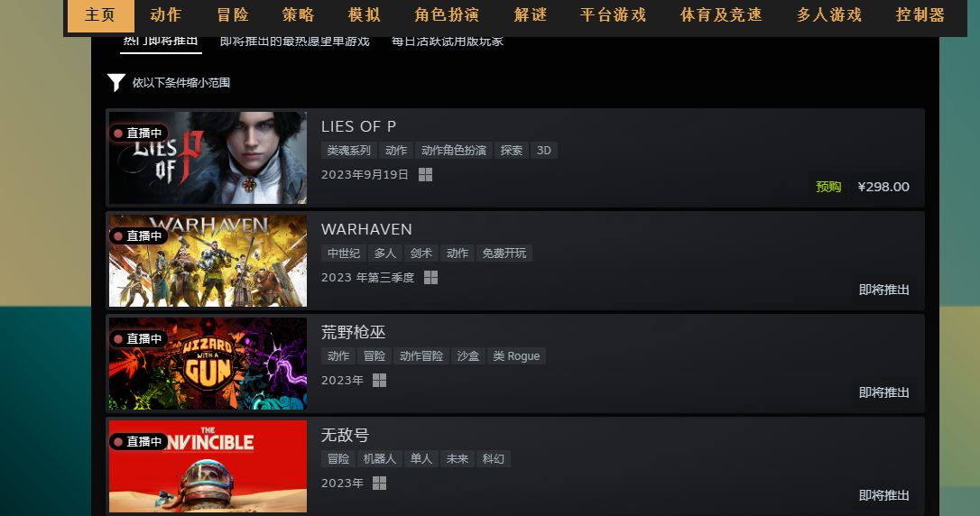Open the 动作 category menu
This screenshot has height=516, width=980.
tap(166, 15)
